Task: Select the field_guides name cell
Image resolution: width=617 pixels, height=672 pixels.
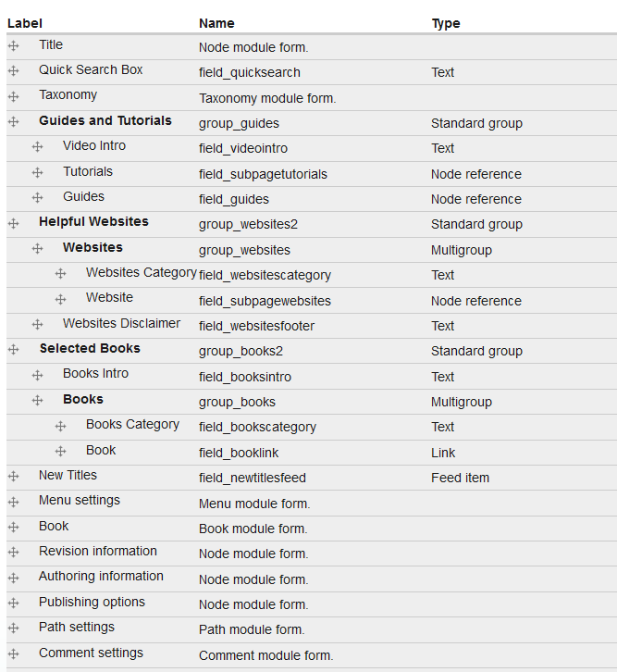Action: [x=234, y=199]
